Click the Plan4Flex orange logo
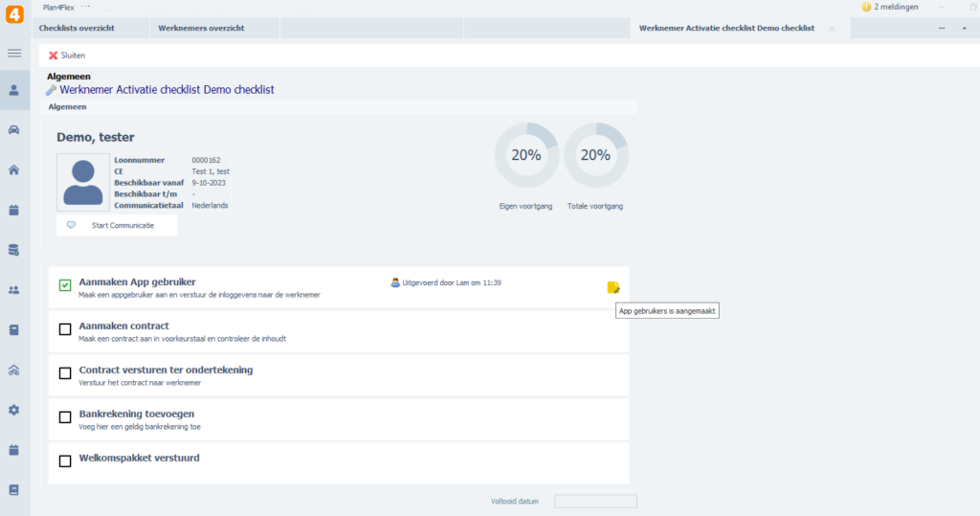The width and height of the screenshot is (980, 516). point(14,14)
